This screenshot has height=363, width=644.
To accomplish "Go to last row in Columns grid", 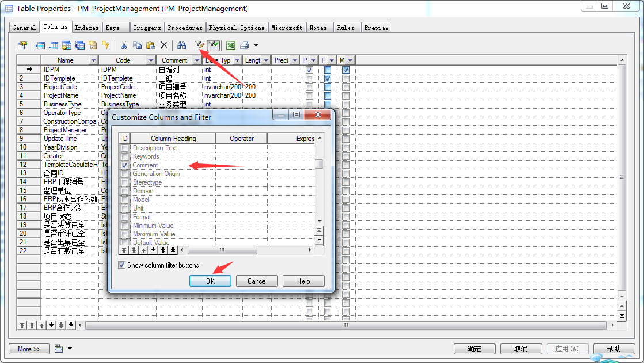I will [x=71, y=325].
